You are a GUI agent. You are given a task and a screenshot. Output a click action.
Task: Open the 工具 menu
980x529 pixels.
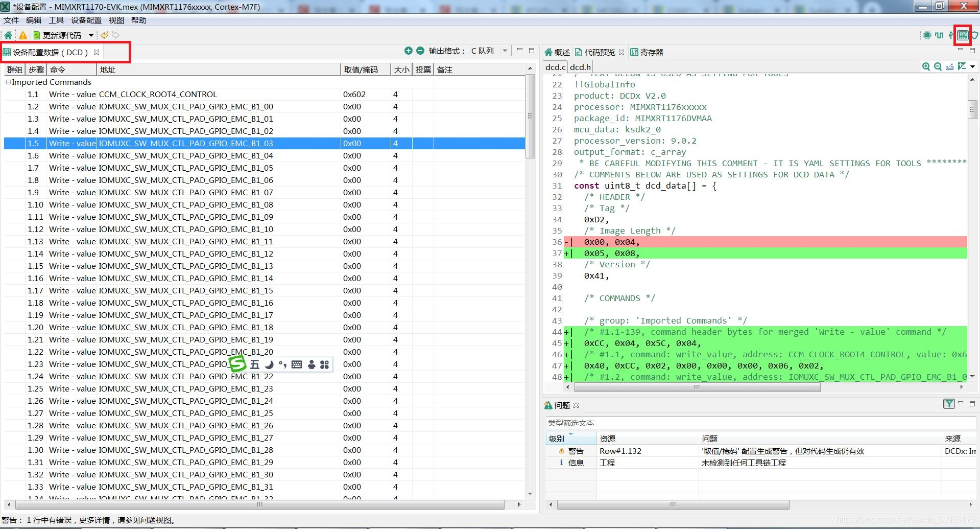tap(56, 20)
